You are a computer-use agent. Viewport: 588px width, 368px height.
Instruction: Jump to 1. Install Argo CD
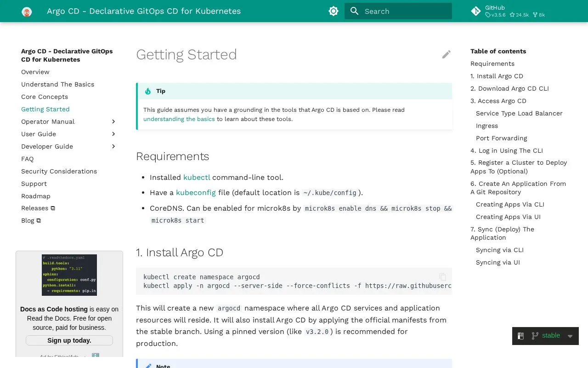pyautogui.click(x=497, y=76)
